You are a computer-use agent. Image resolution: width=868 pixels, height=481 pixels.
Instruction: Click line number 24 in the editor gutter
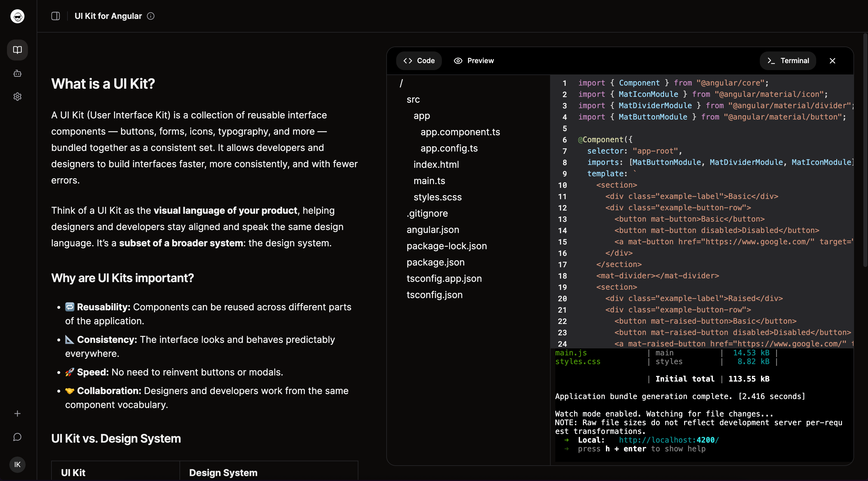coord(562,344)
